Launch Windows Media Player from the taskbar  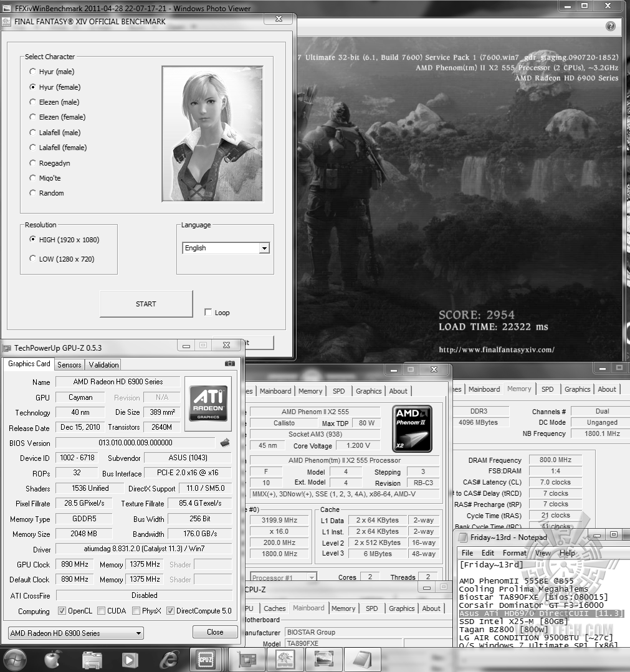pos(130,660)
